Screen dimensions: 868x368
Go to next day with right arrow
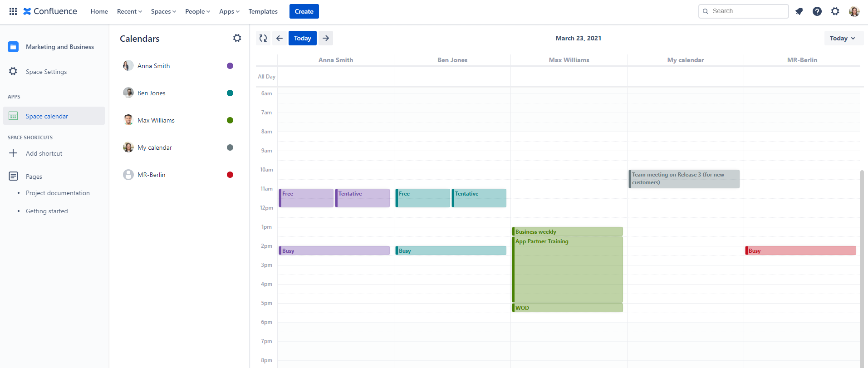pos(326,38)
